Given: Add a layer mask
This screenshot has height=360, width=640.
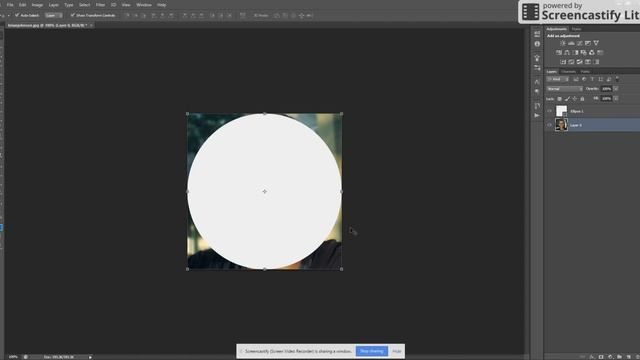Looking at the screenshot, I should (601, 357).
